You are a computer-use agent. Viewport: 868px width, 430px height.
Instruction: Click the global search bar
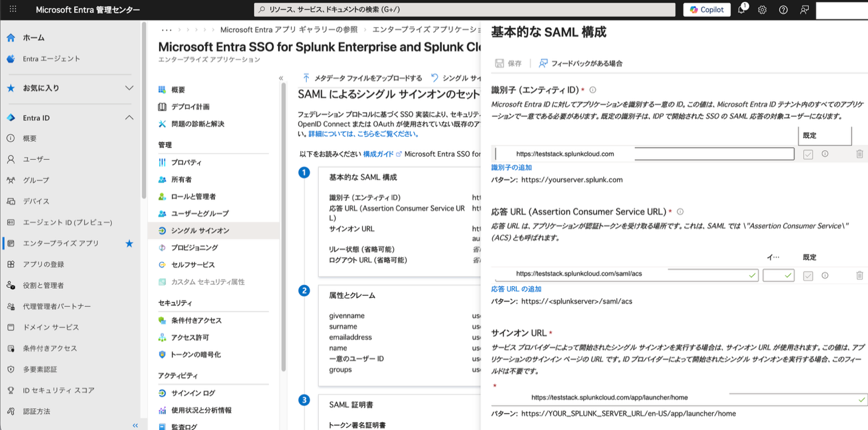point(461,9)
